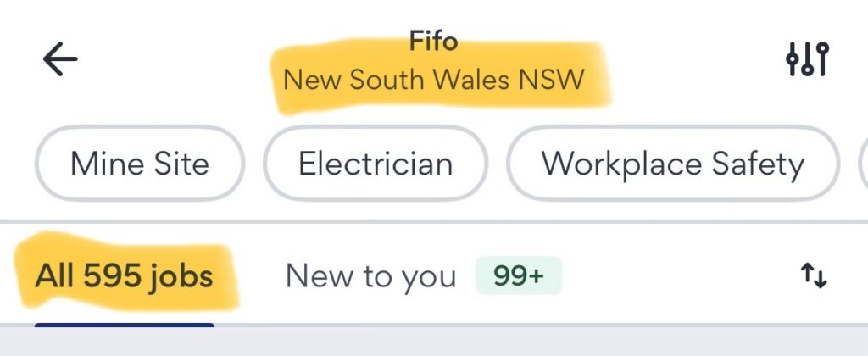
Task: Select the Mine Site filter chip
Action: click(x=140, y=164)
